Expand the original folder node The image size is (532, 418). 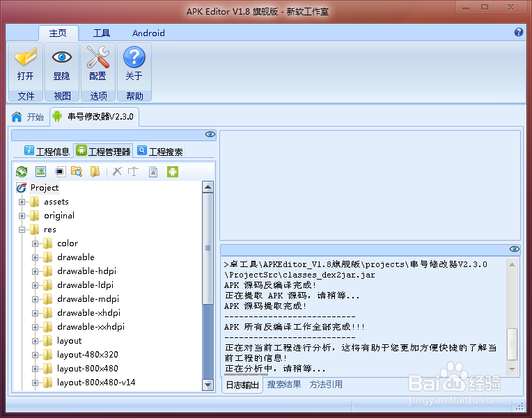point(22,216)
